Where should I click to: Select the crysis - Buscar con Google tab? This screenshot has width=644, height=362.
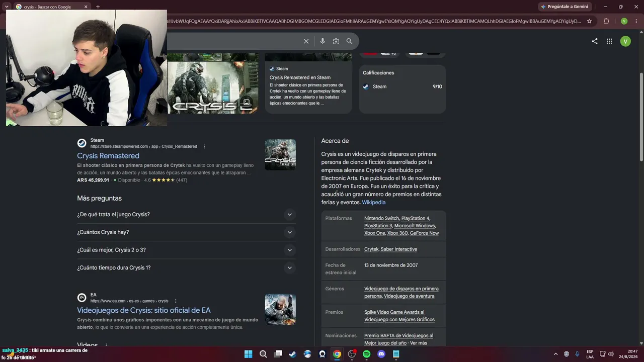(x=52, y=7)
